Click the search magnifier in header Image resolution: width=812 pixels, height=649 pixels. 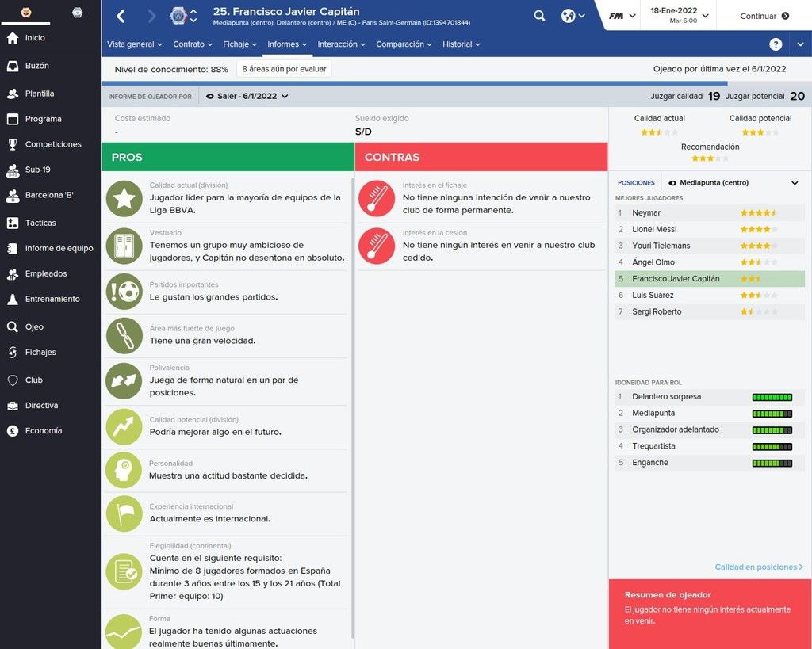pos(539,16)
